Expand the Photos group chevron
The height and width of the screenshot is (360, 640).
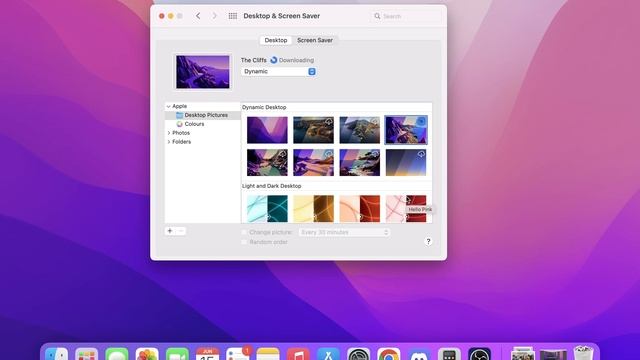tap(169, 133)
